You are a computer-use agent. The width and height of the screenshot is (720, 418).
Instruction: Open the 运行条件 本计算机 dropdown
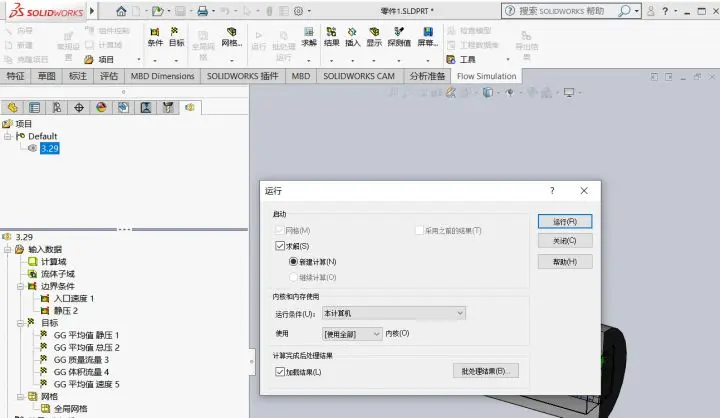click(394, 313)
